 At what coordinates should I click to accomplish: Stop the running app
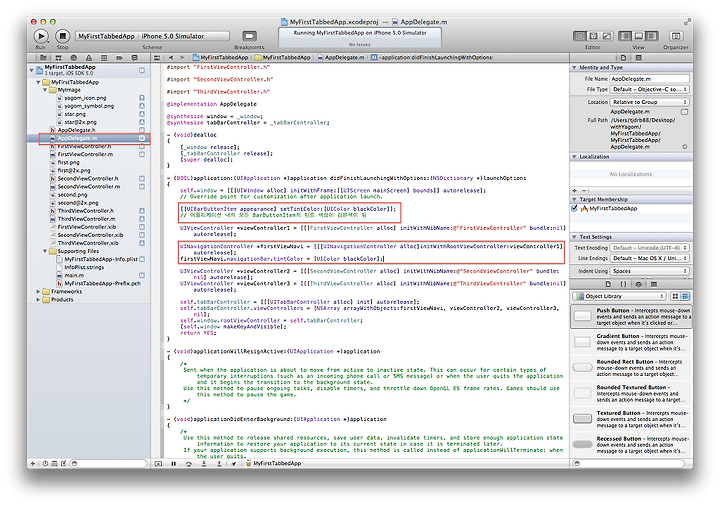point(62,36)
